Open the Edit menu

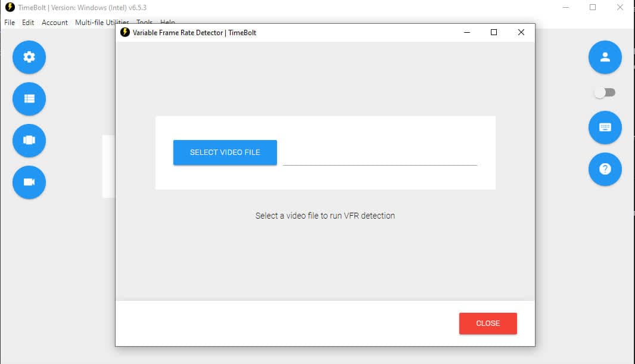[28, 23]
